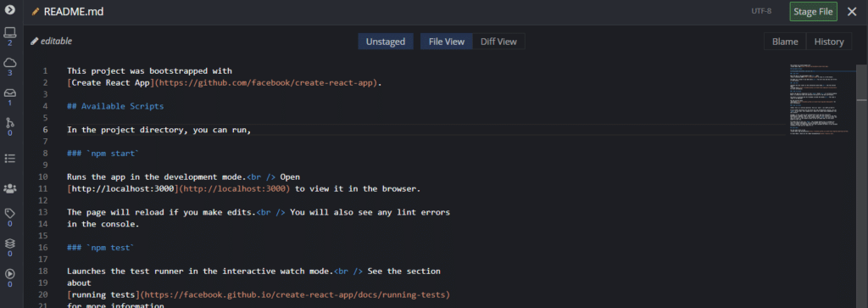The width and height of the screenshot is (868, 308).
Task: Click the Unstaged toggle button
Action: (386, 42)
